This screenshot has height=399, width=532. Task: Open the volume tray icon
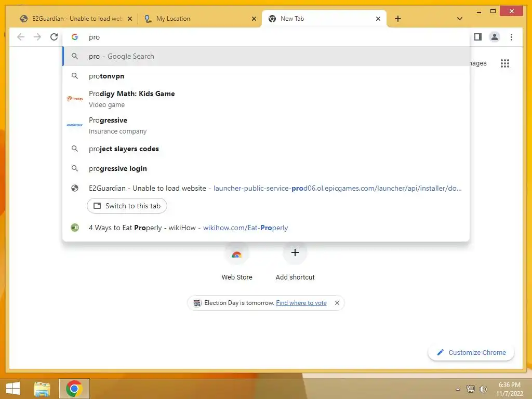tap(483, 389)
